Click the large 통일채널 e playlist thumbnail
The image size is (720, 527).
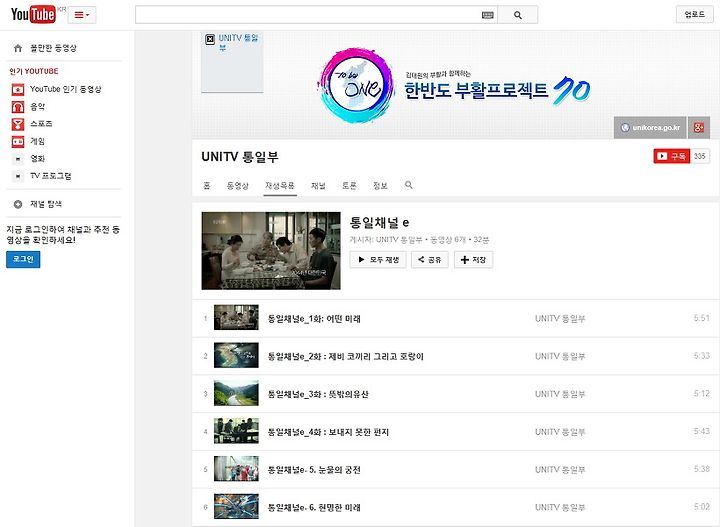pos(271,251)
